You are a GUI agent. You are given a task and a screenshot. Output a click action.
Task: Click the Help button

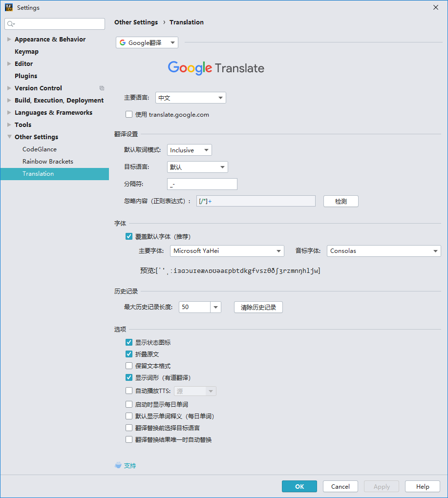423,486
